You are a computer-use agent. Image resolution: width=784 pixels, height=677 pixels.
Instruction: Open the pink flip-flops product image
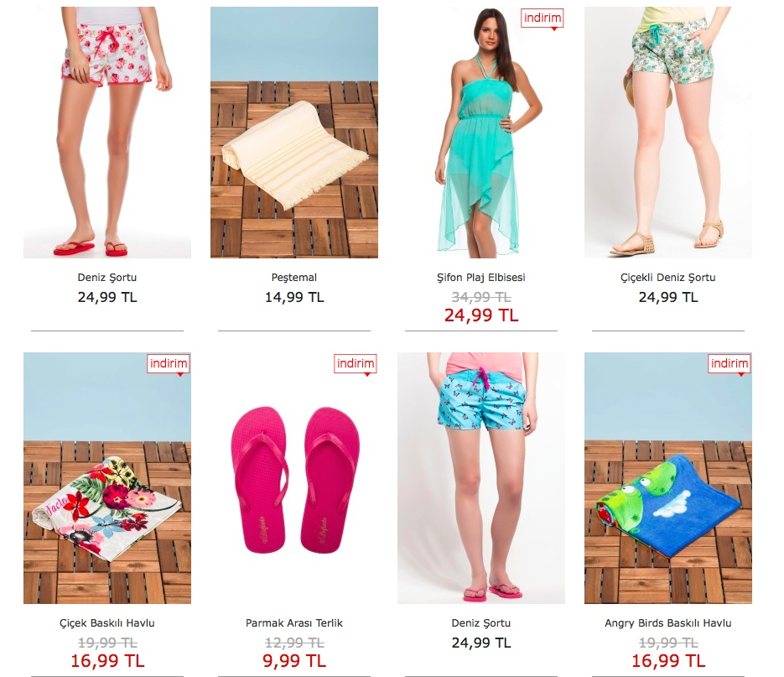tap(294, 478)
